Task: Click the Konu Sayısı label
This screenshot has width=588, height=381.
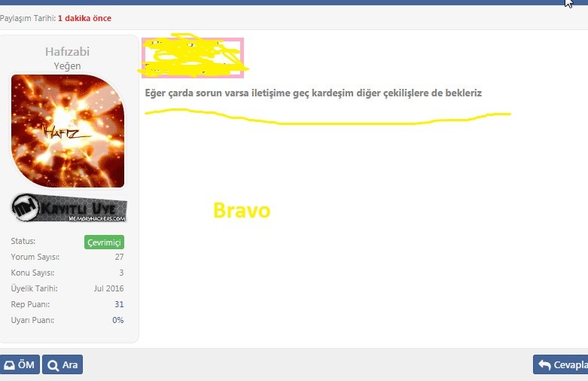Action: tap(32, 273)
